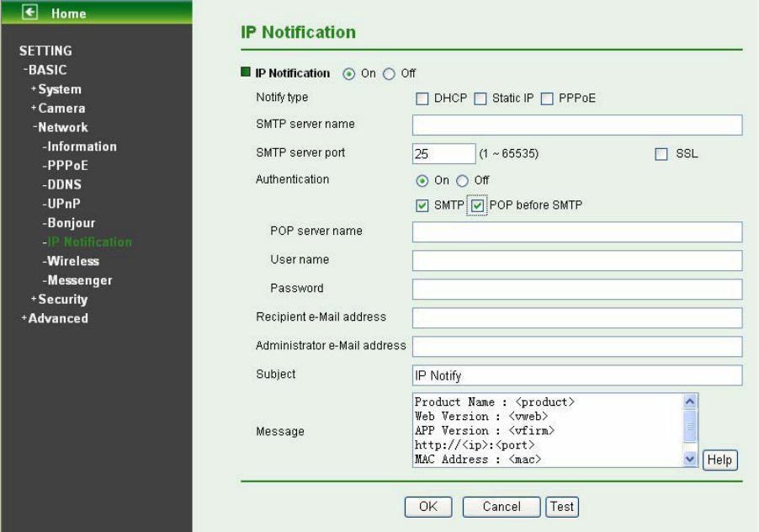Click the POP server name field
759x532 pixels.
(577, 231)
